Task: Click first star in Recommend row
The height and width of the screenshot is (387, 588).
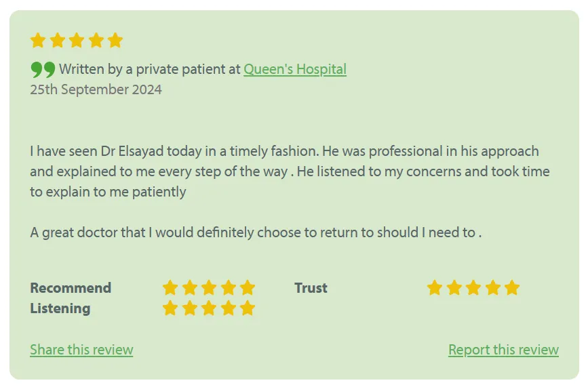Action: tap(170, 288)
